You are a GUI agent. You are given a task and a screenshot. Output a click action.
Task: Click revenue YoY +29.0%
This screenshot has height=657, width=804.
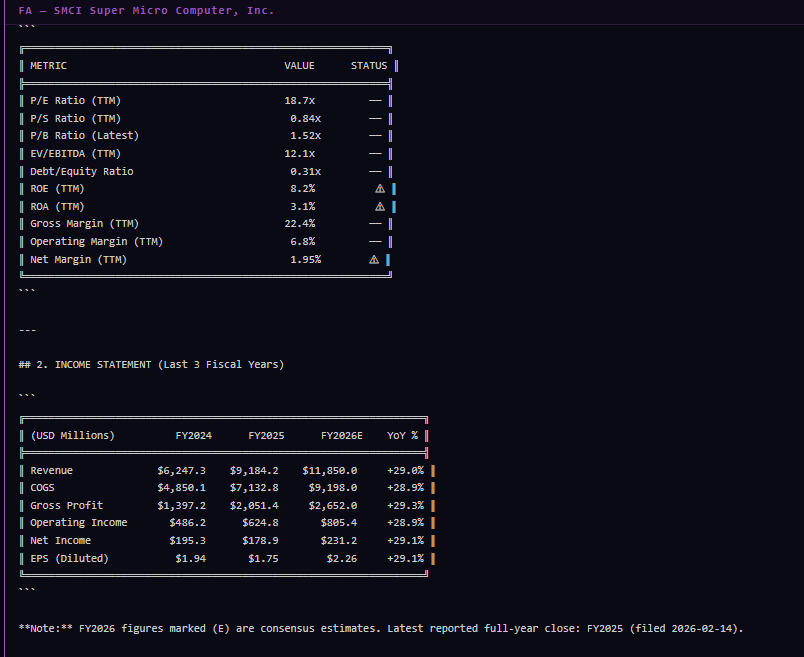(x=406, y=471)
